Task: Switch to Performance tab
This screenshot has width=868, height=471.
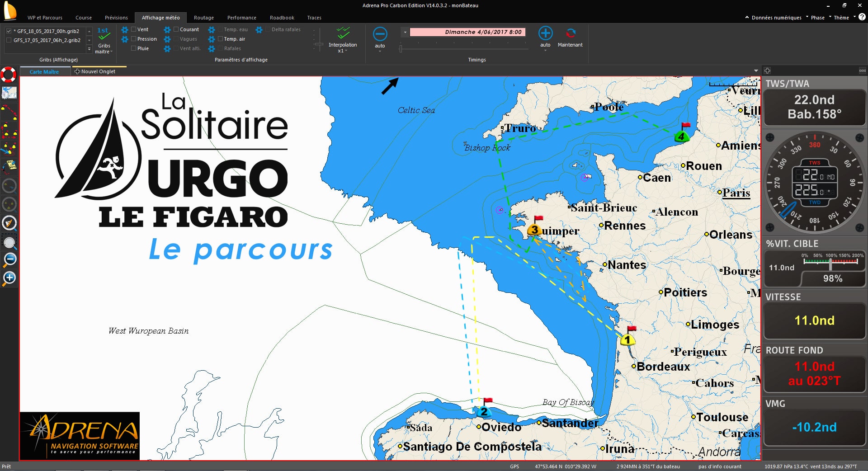Action: (x=242, y=18)
